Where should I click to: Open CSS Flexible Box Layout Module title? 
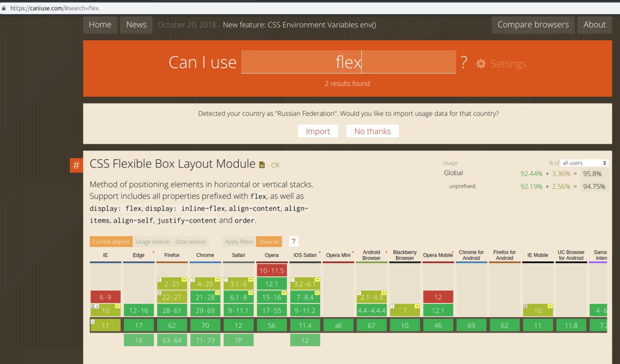172,164
